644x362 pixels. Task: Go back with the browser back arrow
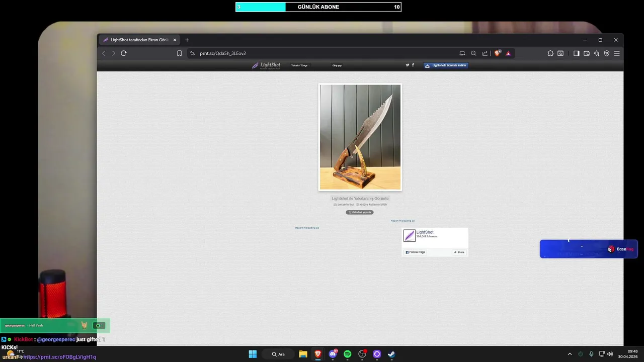click(x=104, y=53)
